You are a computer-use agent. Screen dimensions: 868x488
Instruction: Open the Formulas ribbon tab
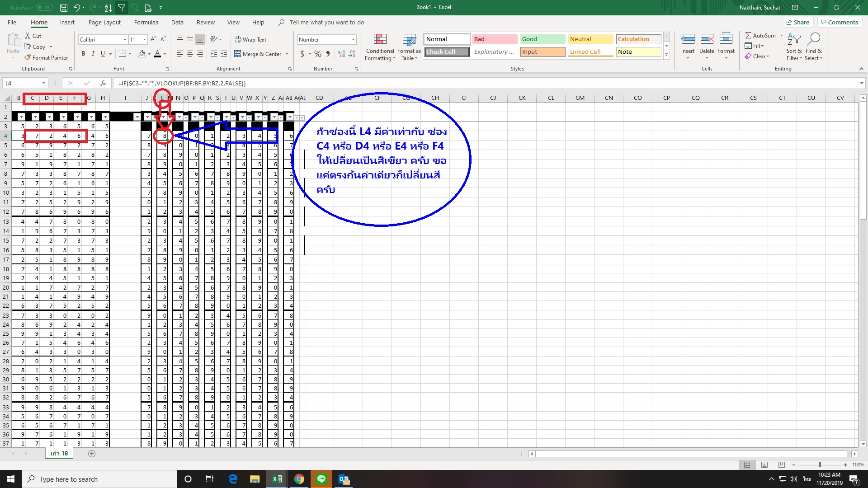(x=146, y=22)
